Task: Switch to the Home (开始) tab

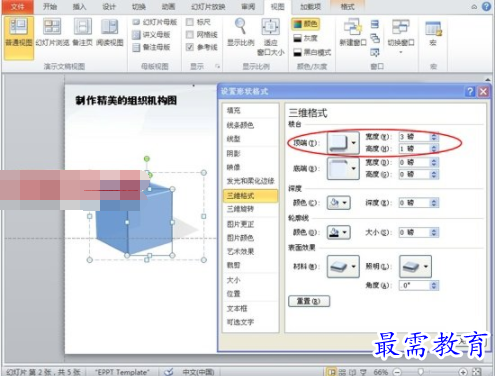Action: pos(50,7)
